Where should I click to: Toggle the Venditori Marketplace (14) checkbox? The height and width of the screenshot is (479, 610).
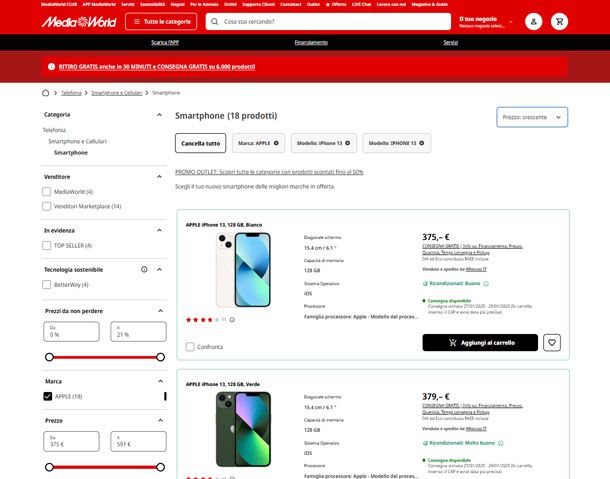point(46,206)
